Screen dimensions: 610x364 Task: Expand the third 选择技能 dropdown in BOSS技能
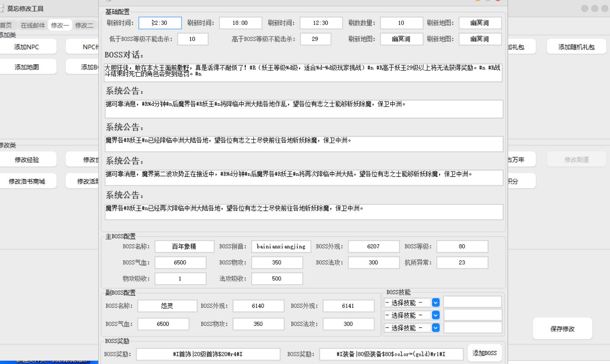coord(435,327)
